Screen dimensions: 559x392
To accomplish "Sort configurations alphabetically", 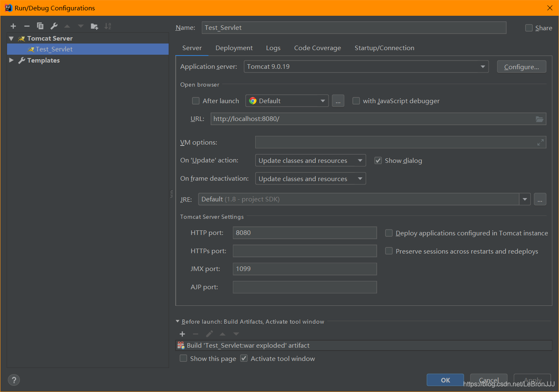I will coord(108,26).
